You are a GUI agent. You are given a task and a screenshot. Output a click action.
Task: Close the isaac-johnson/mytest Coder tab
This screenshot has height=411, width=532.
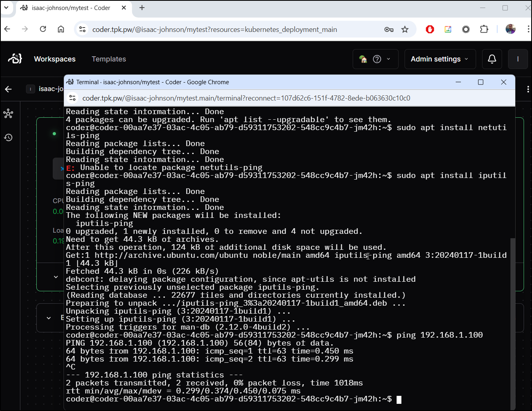click(123, 8)
